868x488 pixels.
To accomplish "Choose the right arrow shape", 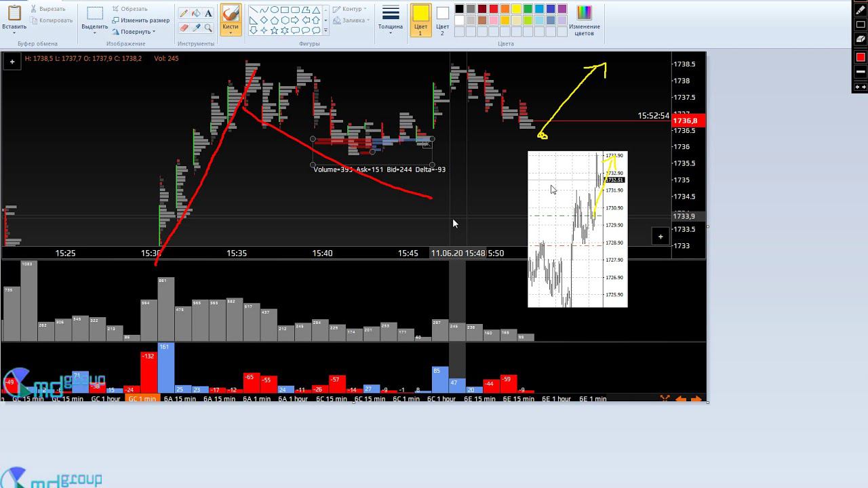I will click(x=295, y=20).
